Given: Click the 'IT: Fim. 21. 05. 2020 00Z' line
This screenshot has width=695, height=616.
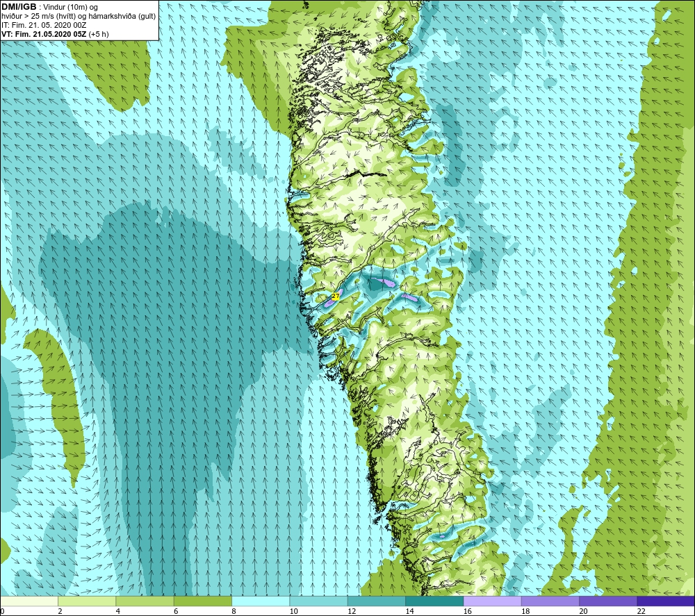Looking at the screenshot, I should point(44,25).
